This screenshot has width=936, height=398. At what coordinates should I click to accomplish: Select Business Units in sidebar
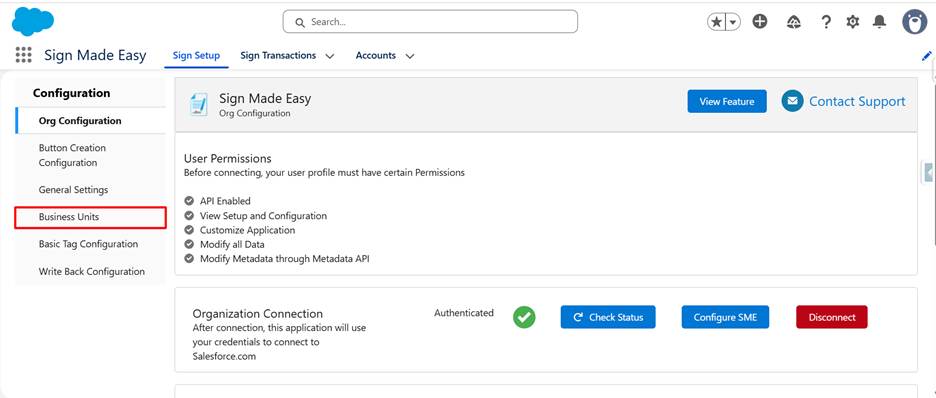point(90,217)
